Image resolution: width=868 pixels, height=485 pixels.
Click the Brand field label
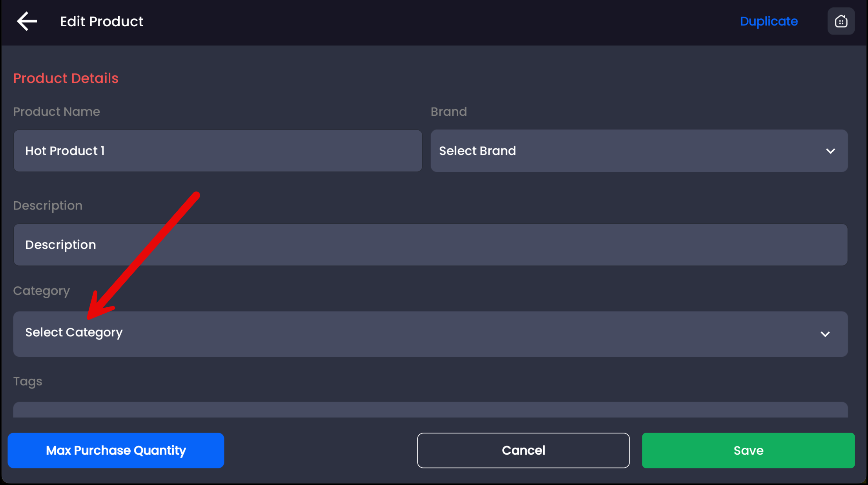(449, 111)
